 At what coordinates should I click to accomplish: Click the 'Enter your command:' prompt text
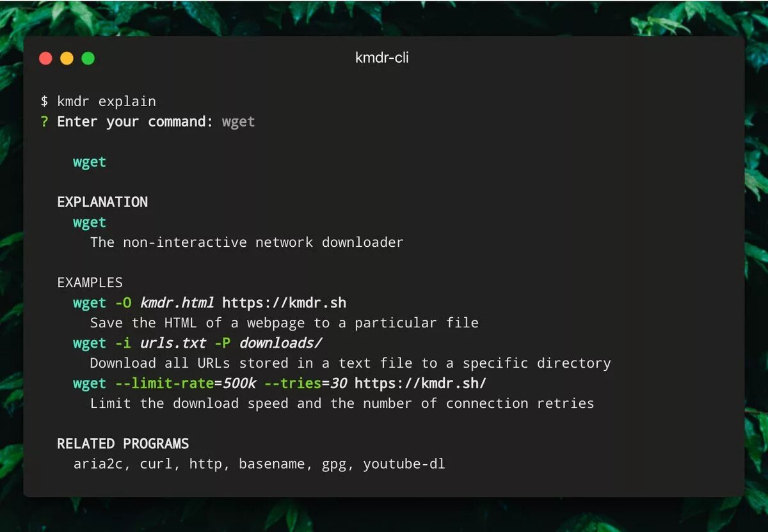click(135, 121)
